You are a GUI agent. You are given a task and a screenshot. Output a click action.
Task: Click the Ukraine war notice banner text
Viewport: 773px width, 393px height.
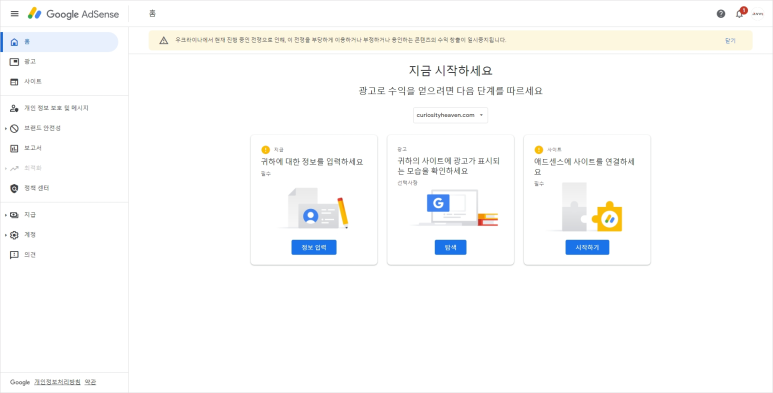[x=340, y=40]
